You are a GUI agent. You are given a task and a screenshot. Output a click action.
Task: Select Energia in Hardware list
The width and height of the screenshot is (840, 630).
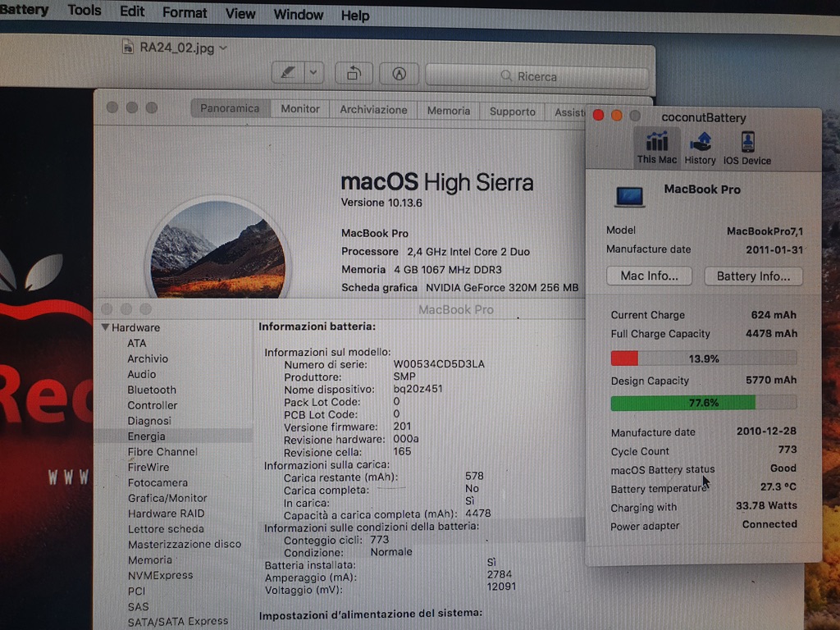click(174, 436)
